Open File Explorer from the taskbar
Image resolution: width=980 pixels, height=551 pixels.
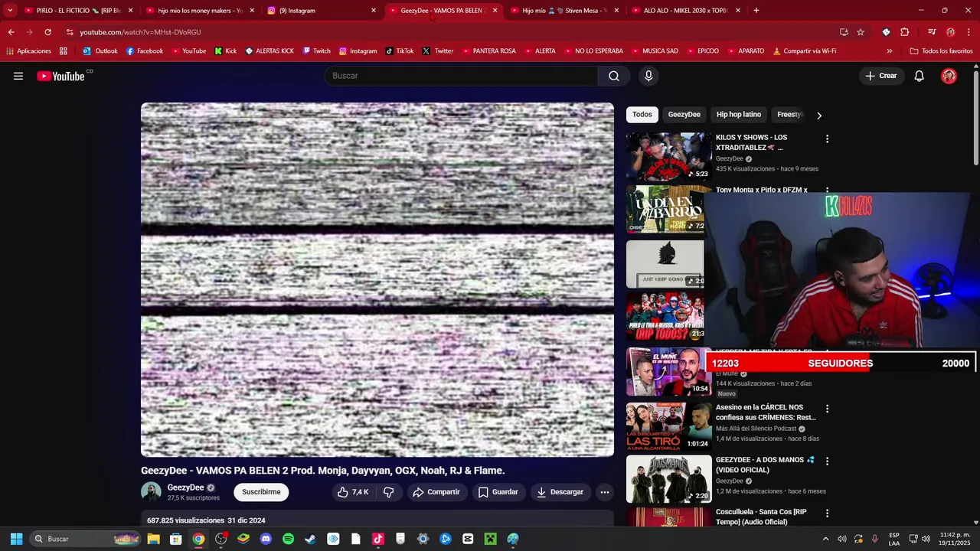coord(153,539)
